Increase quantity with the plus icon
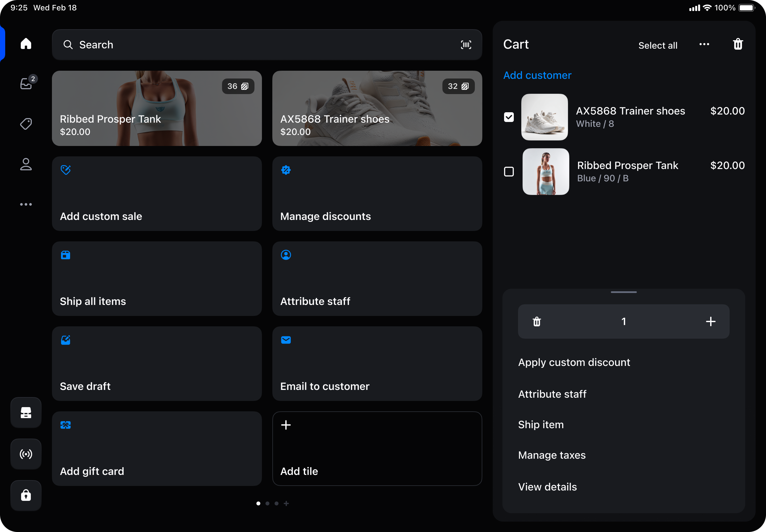This screenshot has width=766, height=532. [x=710, y=322]
